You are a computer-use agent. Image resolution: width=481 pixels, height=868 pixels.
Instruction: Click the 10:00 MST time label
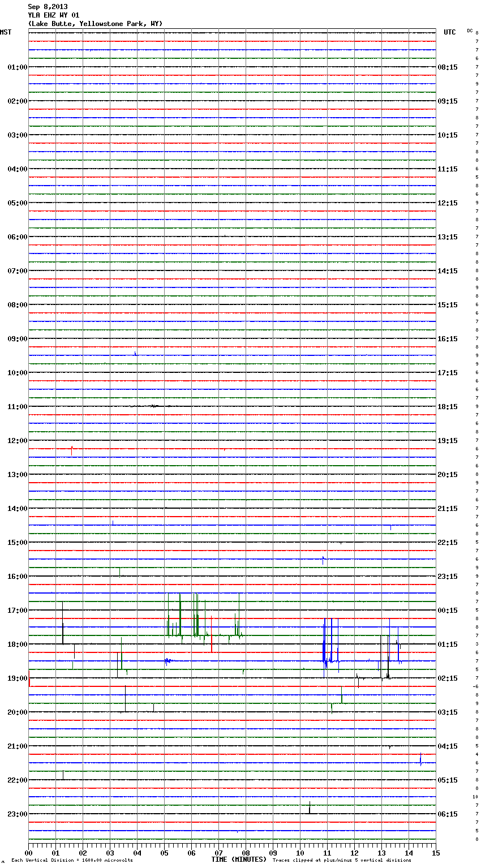(18, 373)
